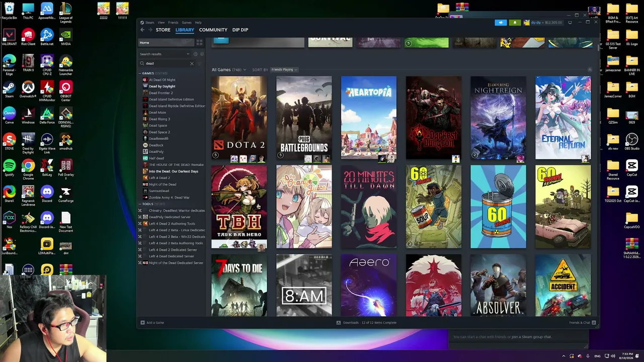Viewport: 644px width, 362px height.
Task: Open the Discord desktop icon
Action: click(47, 194)
